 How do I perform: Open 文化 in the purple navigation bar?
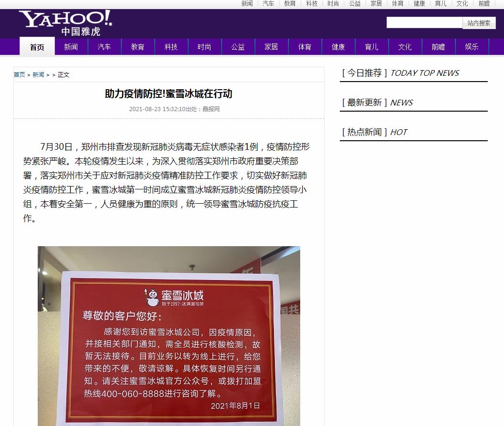click(x=405, y=47)
